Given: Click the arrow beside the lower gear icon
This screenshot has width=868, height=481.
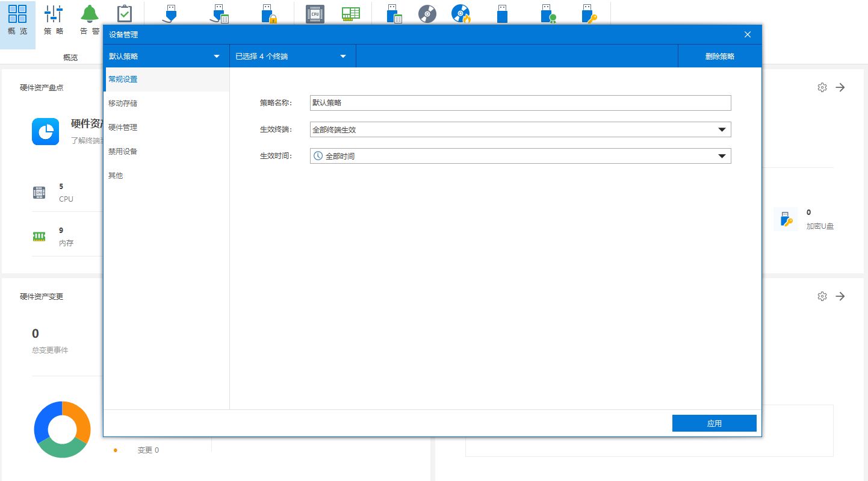Looking at the screenshot, I should click(841, 296).
